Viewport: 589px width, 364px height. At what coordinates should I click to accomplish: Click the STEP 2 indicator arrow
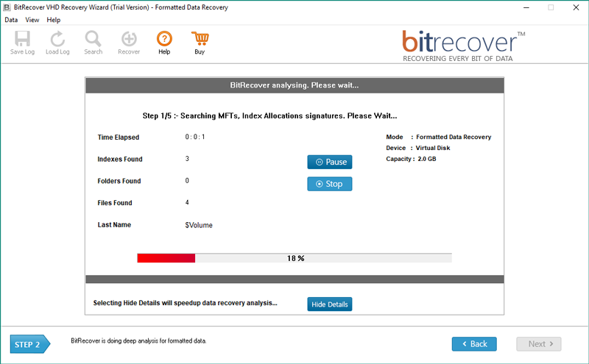tap(29, 344)
